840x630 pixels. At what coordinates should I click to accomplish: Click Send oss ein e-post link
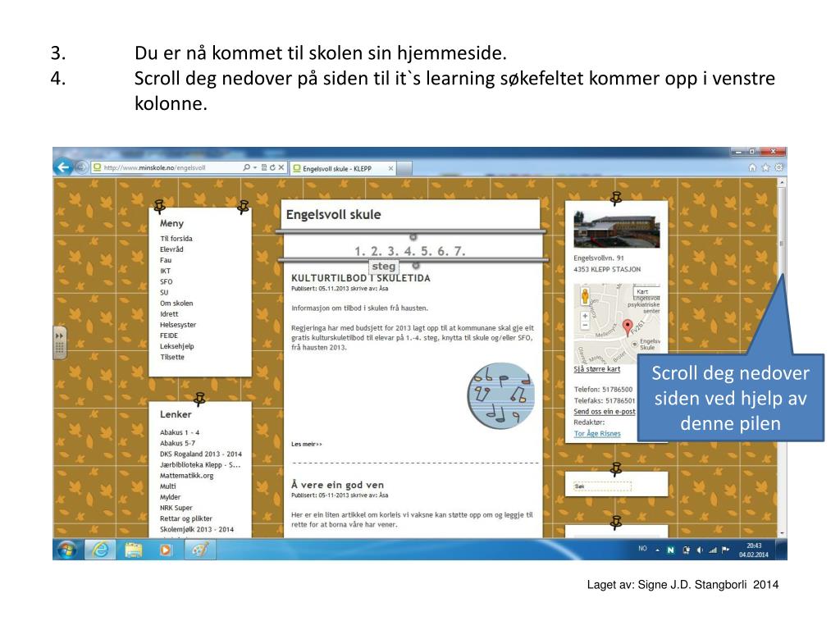tap(605, 412)
